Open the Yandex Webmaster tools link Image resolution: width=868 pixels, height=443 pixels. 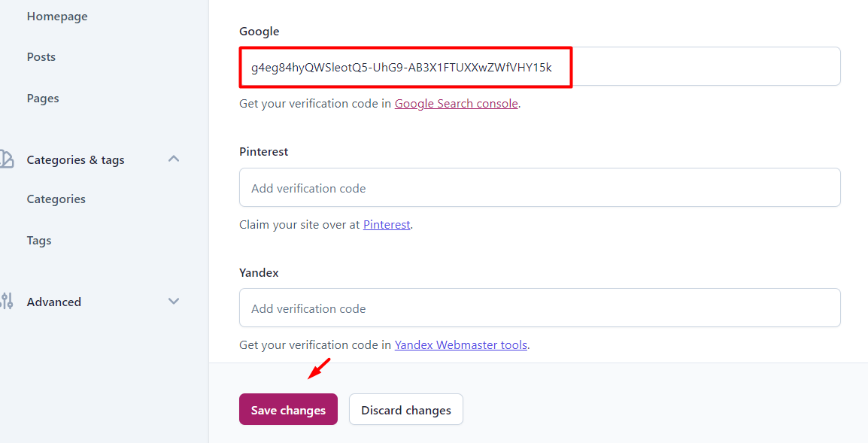coord(460,345)
